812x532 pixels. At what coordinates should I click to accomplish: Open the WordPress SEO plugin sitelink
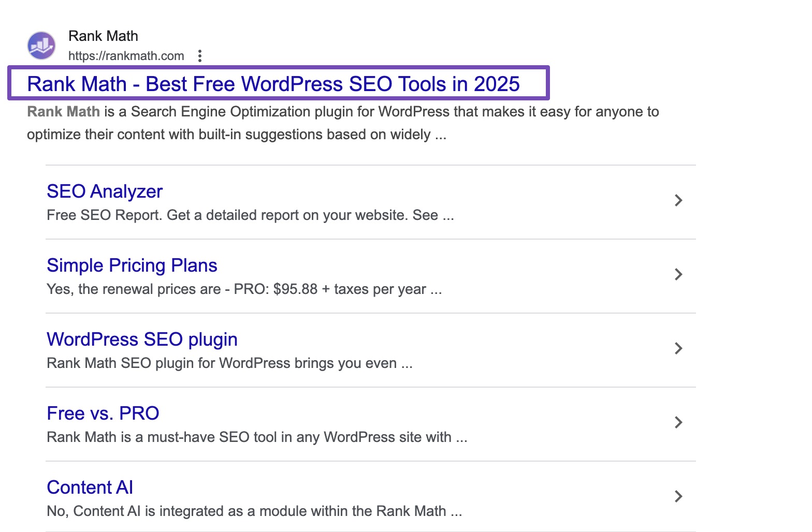point(142,339)
